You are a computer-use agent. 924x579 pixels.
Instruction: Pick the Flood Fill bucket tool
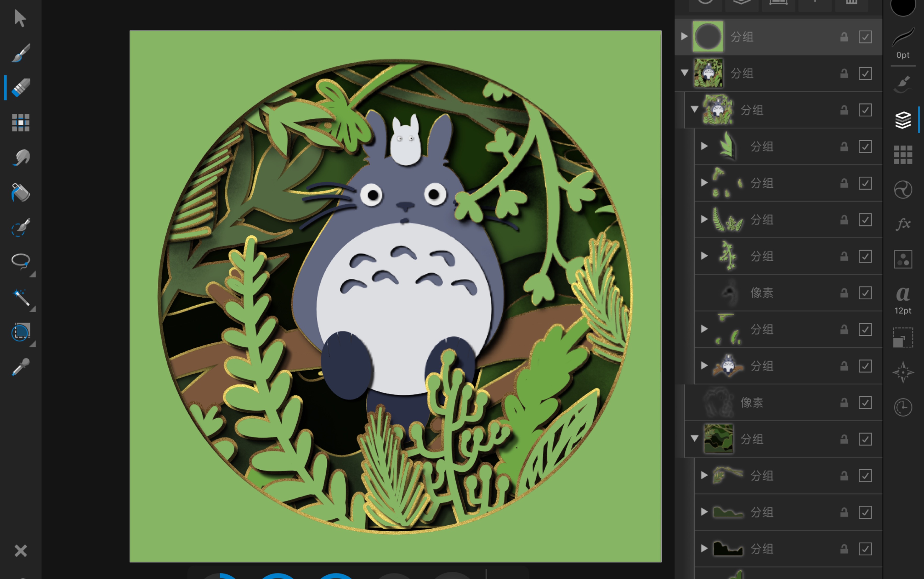[x=21, y=192]
